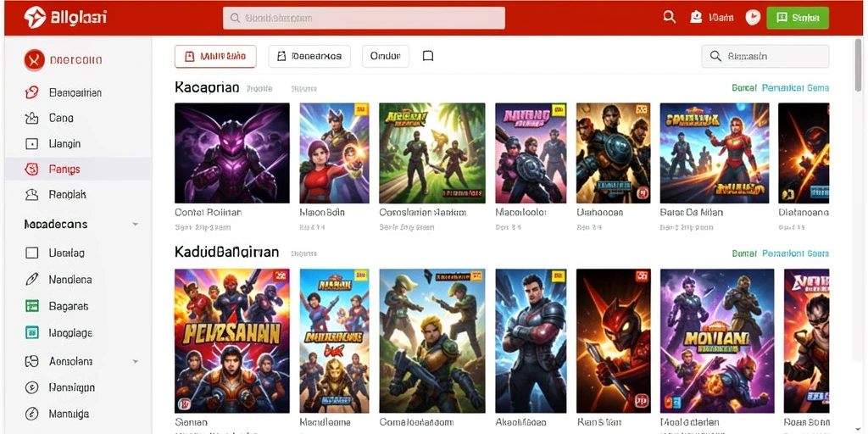Expand the Aenolans dropdown arrow

135,361
